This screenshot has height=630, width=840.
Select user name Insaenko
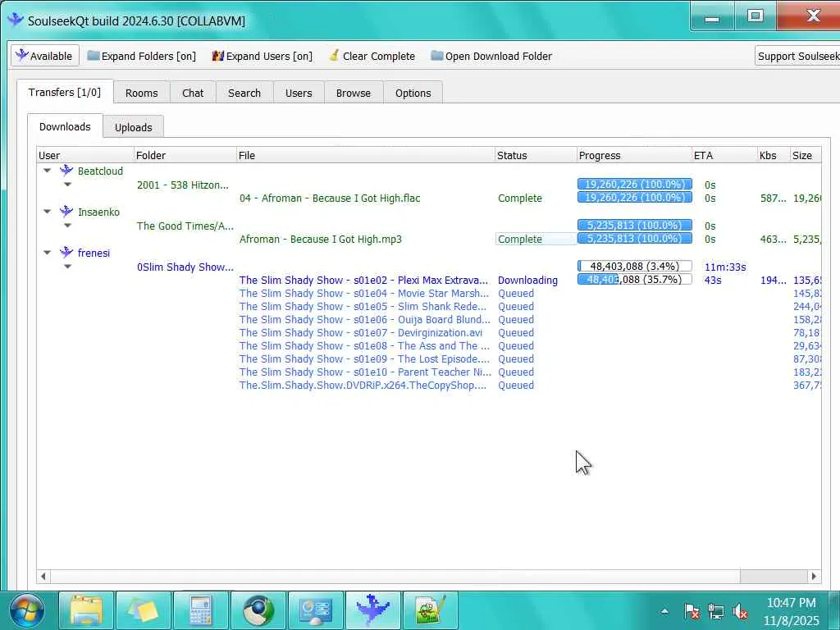click(98, 212)
